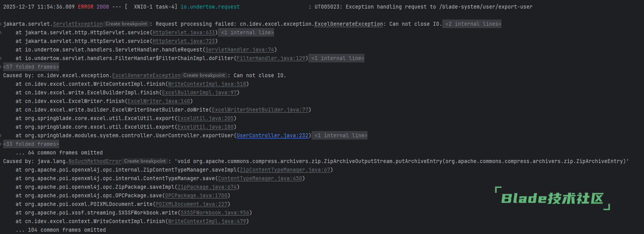Create breakpoint on Caused by ExcelGenerateException
Viewport: 644px width, 234px height.
(x=204, y=76)
